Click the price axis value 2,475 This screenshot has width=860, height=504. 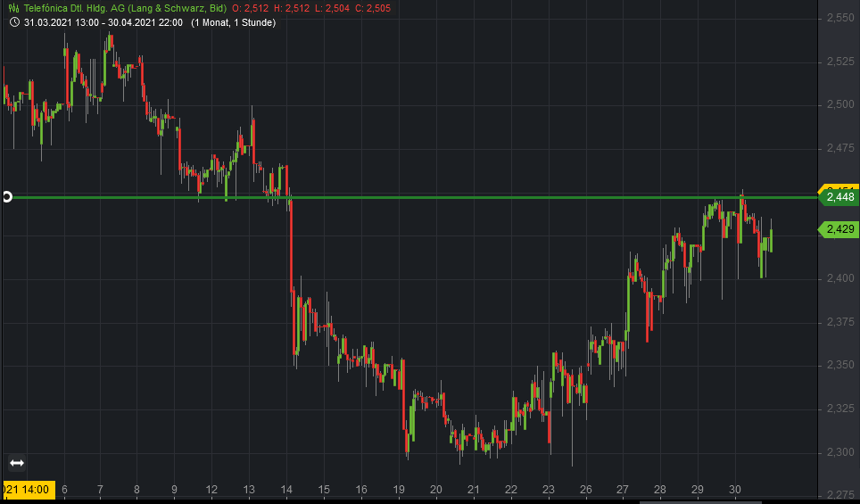pyautogui.click(x=840, y=148)
